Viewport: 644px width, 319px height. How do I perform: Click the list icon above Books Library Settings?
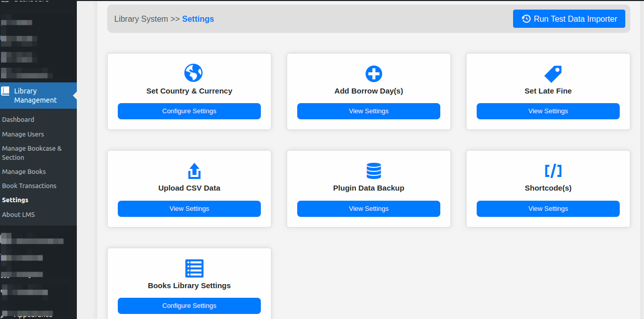[x=194, y=268]
